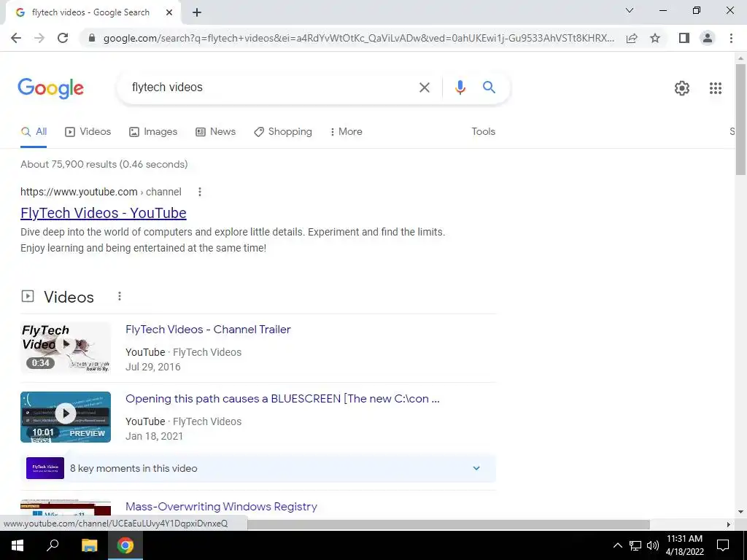Screen dimensions: 747x560
Task: Open the tab search chevron
Action: (630, 10)
